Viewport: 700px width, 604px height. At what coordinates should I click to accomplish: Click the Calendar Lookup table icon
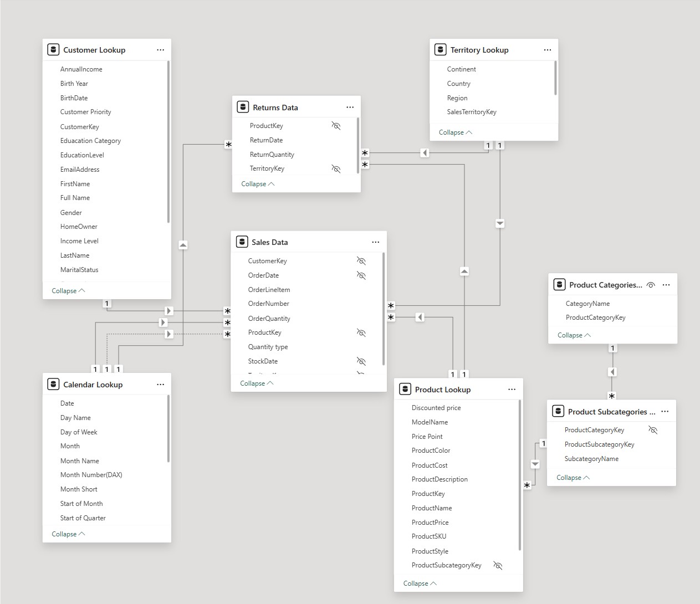tap(53, 384)
